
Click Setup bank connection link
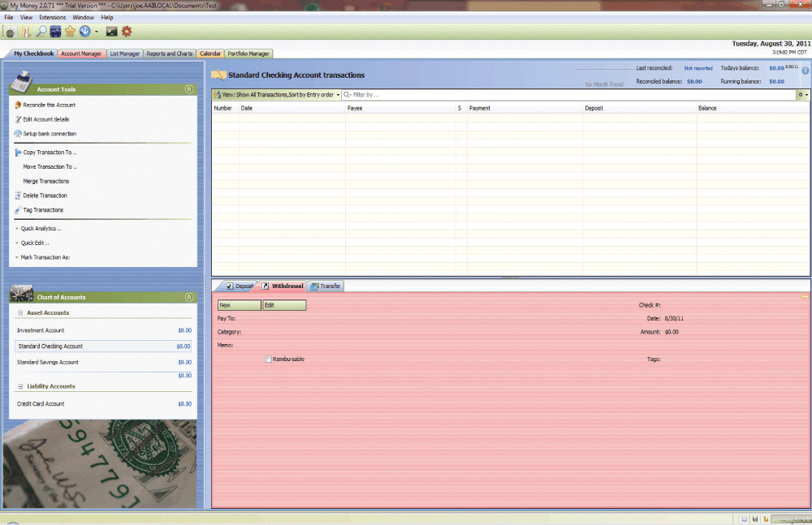click(x=50, y=134)
